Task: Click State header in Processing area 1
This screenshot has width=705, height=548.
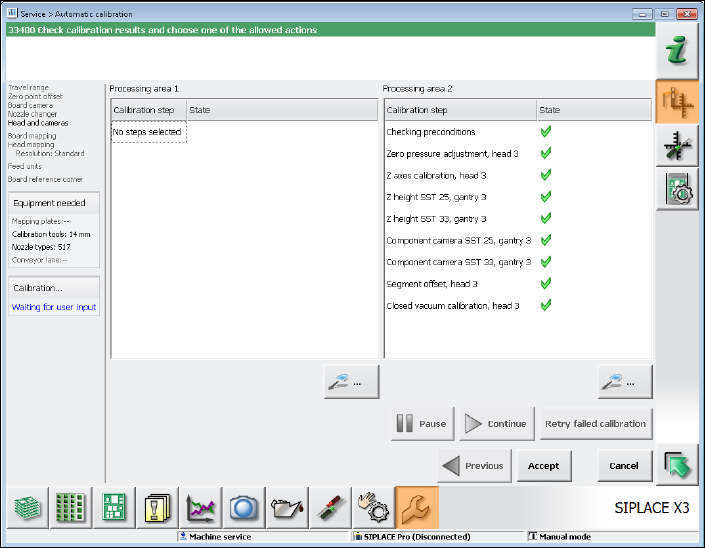Action: coord(282,110)
